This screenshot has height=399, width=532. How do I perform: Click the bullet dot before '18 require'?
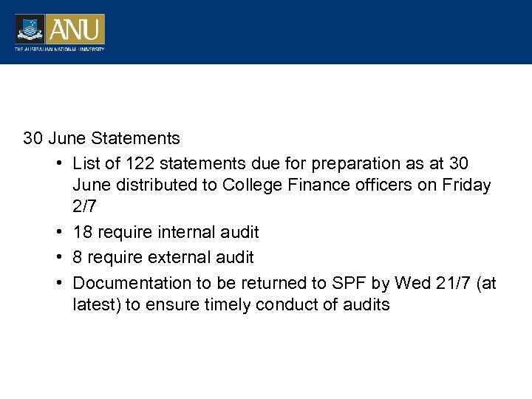point(57,233)
